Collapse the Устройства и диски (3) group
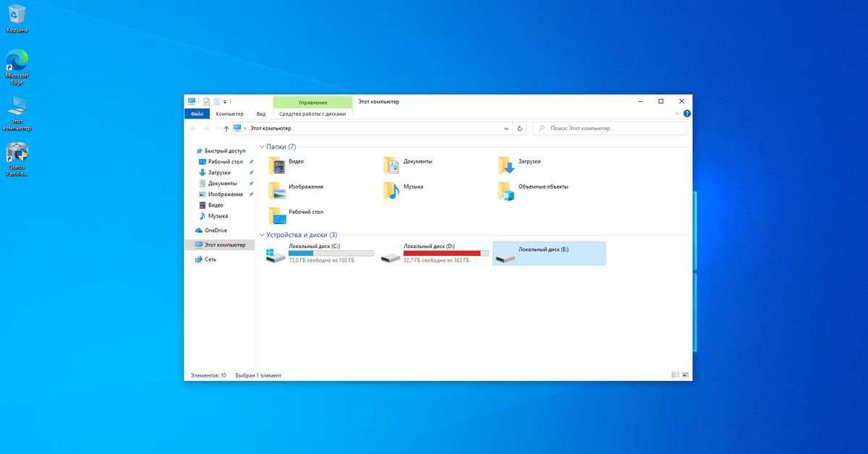The height and width of the screenshot is (454, 868). (262, 235)
